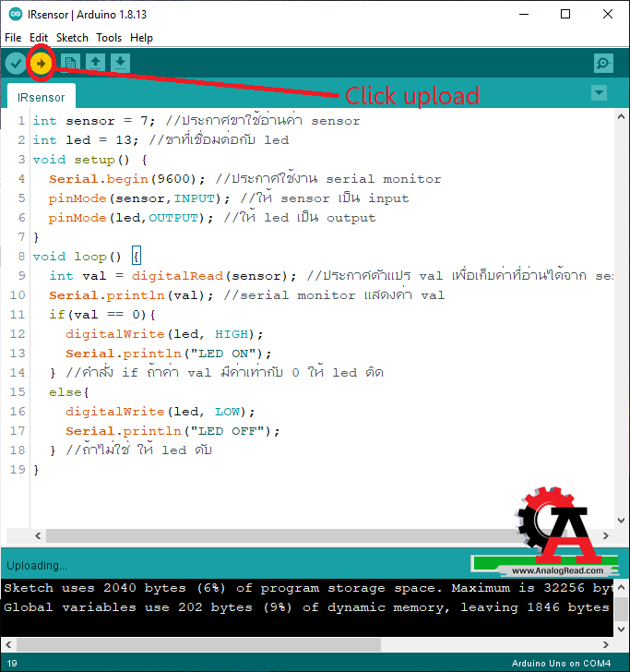This screenshot has height=672, width=630.
Task: Save the sketch with down-arrow icon
Action: click(120, 63)
